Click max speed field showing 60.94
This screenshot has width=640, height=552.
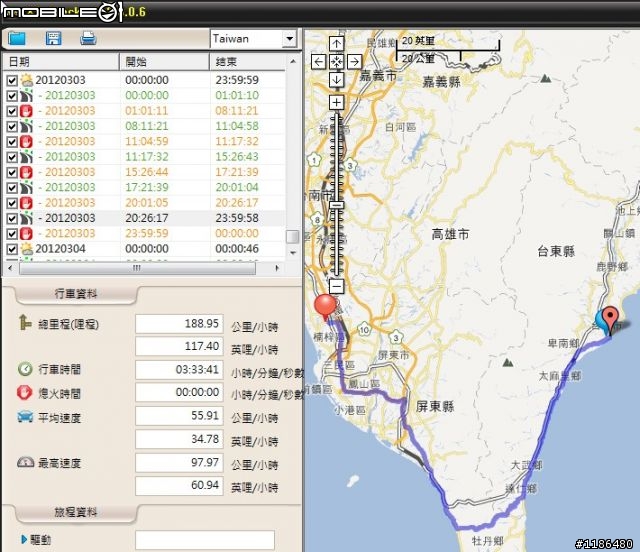coord(179,485)
